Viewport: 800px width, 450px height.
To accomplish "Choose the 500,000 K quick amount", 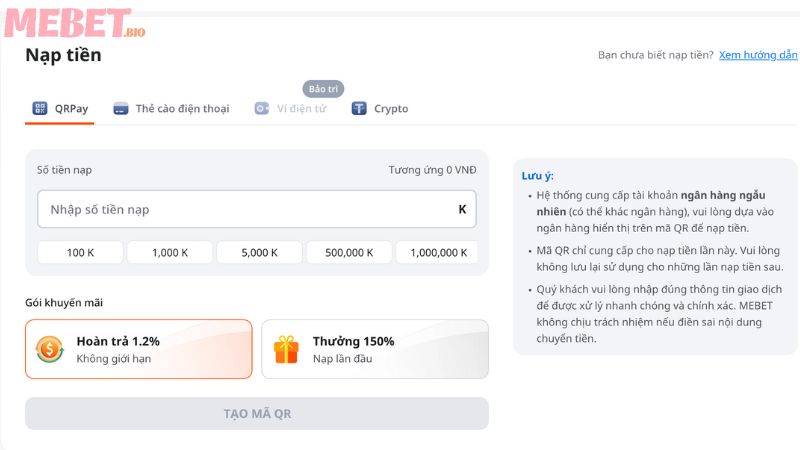I will 349,253.
